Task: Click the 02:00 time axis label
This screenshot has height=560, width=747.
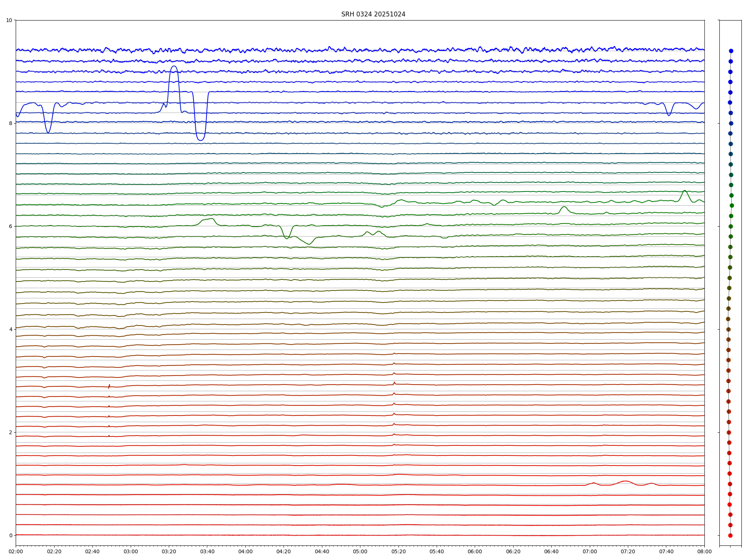Action: point(16,551)
